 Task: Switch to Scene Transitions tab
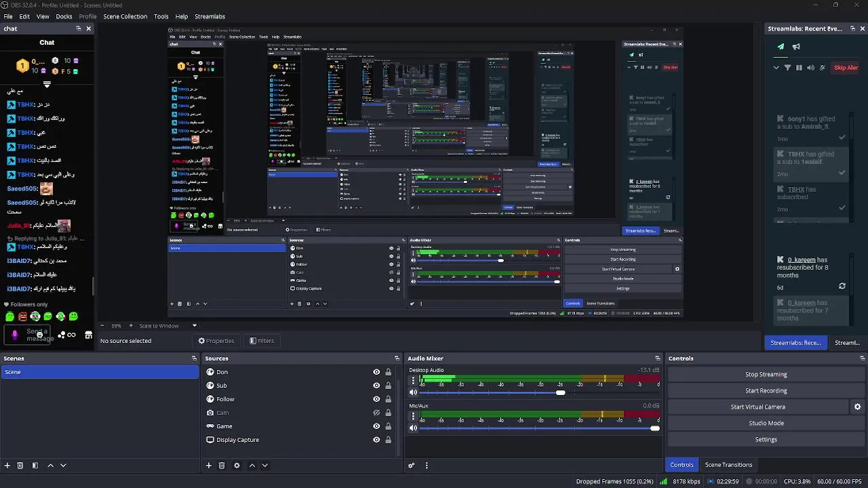tap(728, 465)
